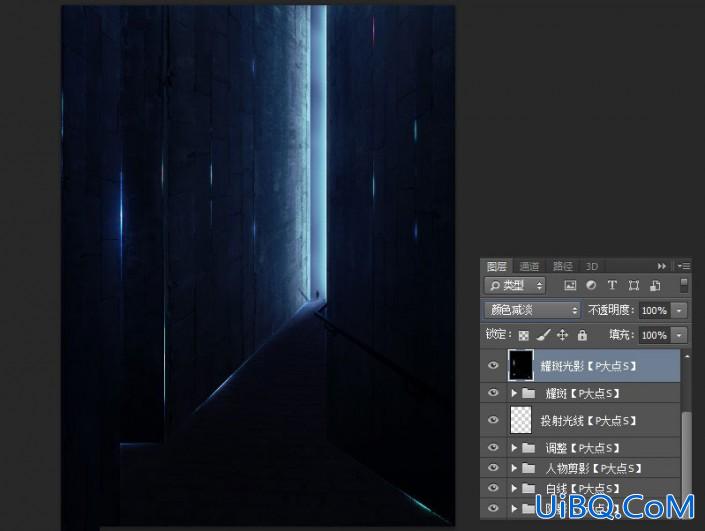Expand the bottom group under the watermark

(x=514, y=509)
